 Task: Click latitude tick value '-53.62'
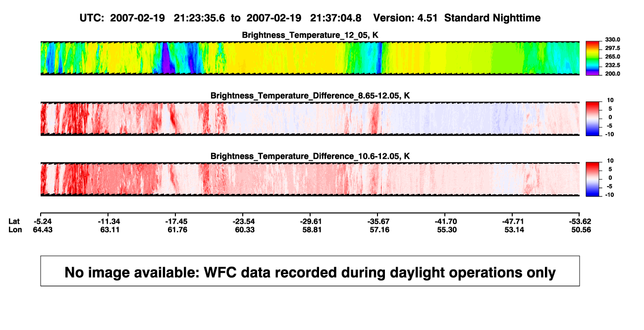(x=580, y=221)
